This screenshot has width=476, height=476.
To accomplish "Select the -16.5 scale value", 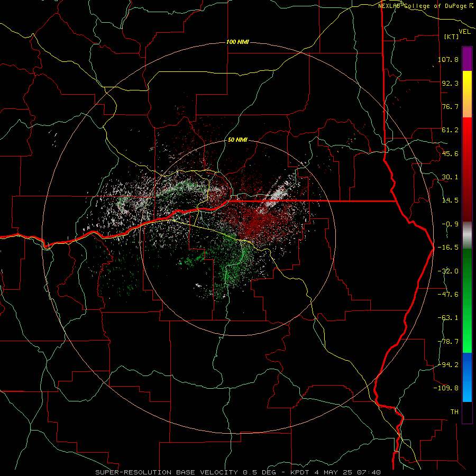I will click(x=448, y=248).
